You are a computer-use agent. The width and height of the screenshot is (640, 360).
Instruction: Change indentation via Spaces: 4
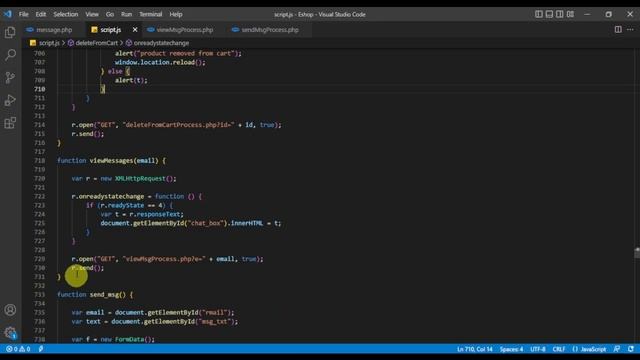(511, 349)
